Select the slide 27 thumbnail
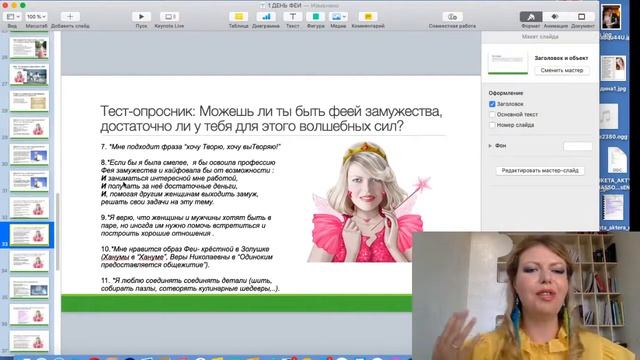640x360 pixels. pos(29,75)
